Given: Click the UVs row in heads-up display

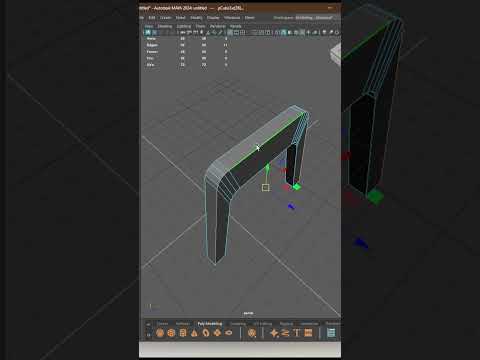Looking at the screenshot, I should point(187,64).
